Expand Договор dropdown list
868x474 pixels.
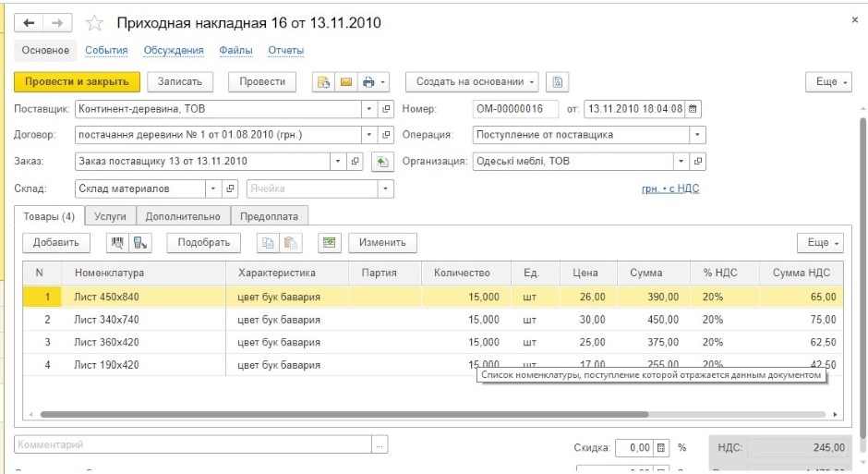(368, 135)
